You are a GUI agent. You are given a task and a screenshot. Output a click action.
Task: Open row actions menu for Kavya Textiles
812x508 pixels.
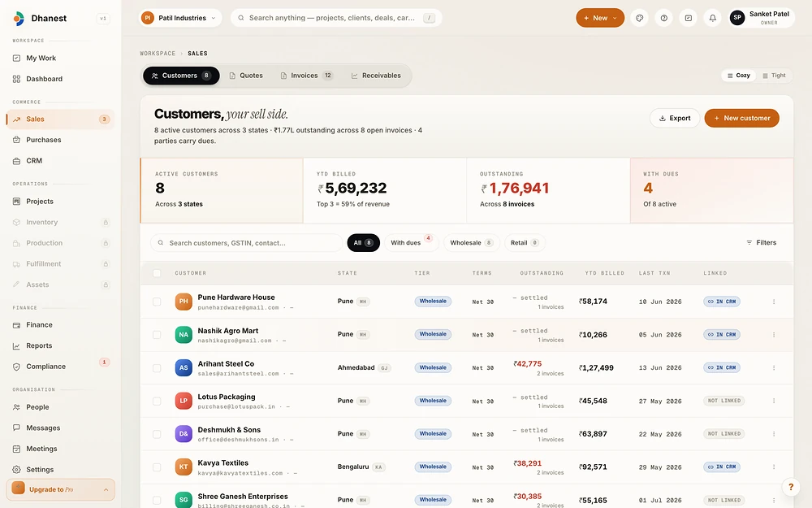coord(774,467)
